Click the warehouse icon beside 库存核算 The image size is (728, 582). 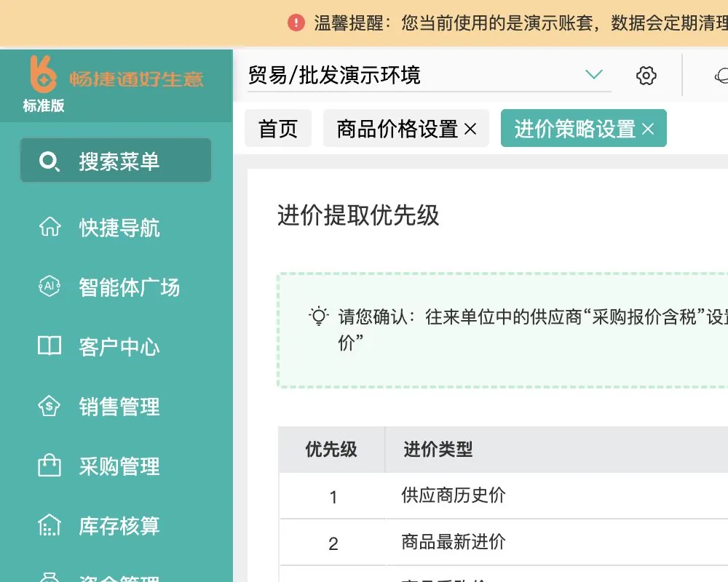pyautogui.click(x=50, y=525)
